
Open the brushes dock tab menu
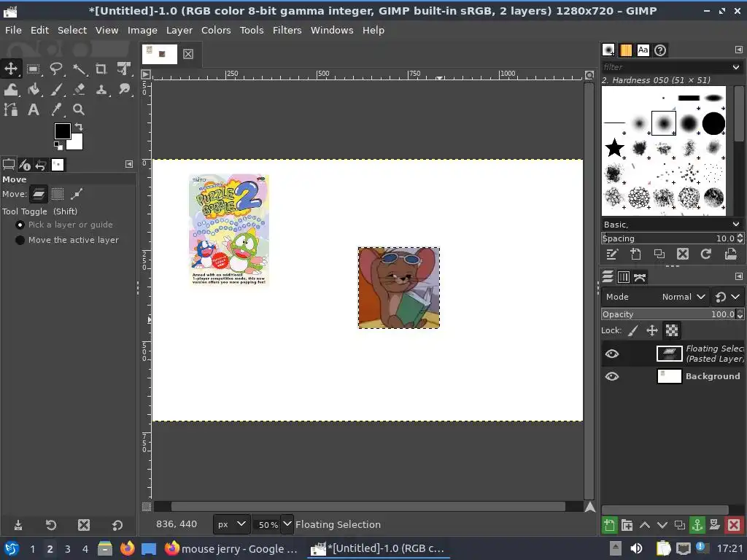click(738, 50)
